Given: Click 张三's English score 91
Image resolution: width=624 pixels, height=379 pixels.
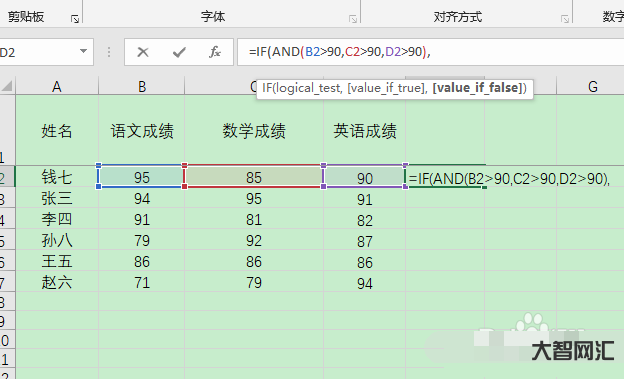Looking at the screenshot, I should (x=365, y=199).
